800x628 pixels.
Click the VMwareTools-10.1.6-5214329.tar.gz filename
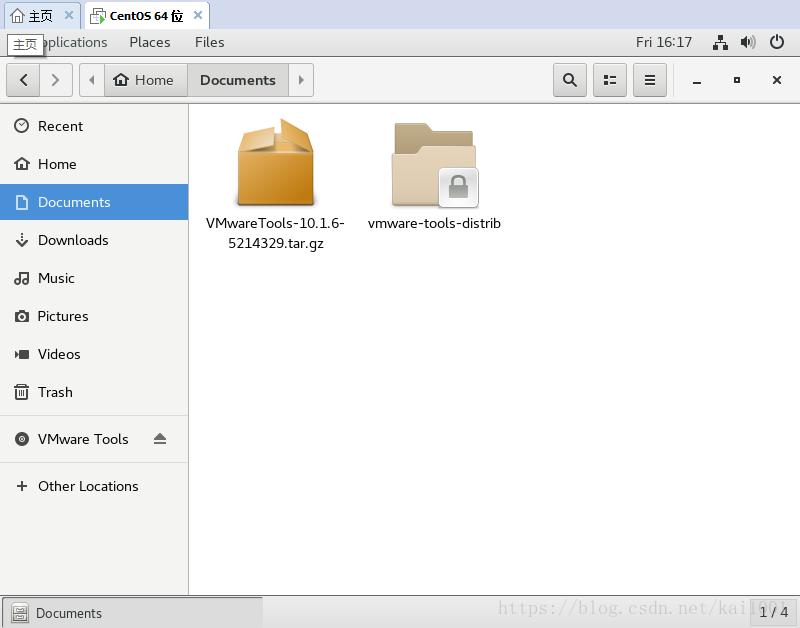pos(276,233)
